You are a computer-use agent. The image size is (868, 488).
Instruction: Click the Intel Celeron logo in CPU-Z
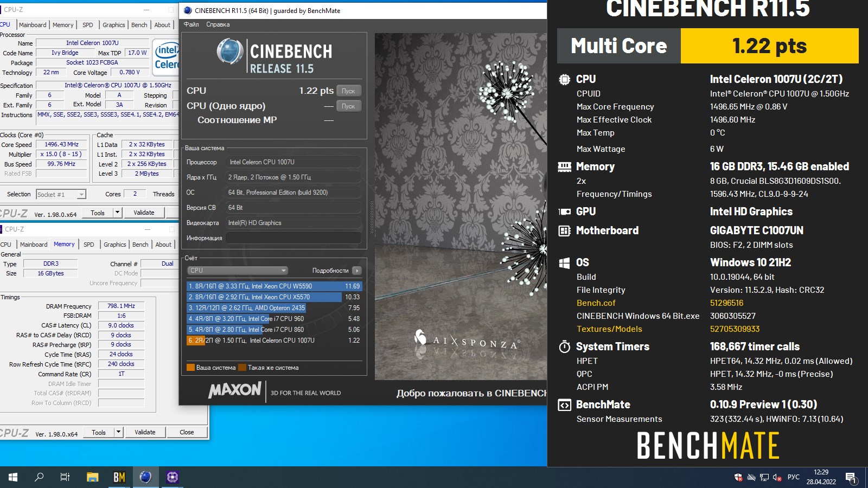pos(165,57)
